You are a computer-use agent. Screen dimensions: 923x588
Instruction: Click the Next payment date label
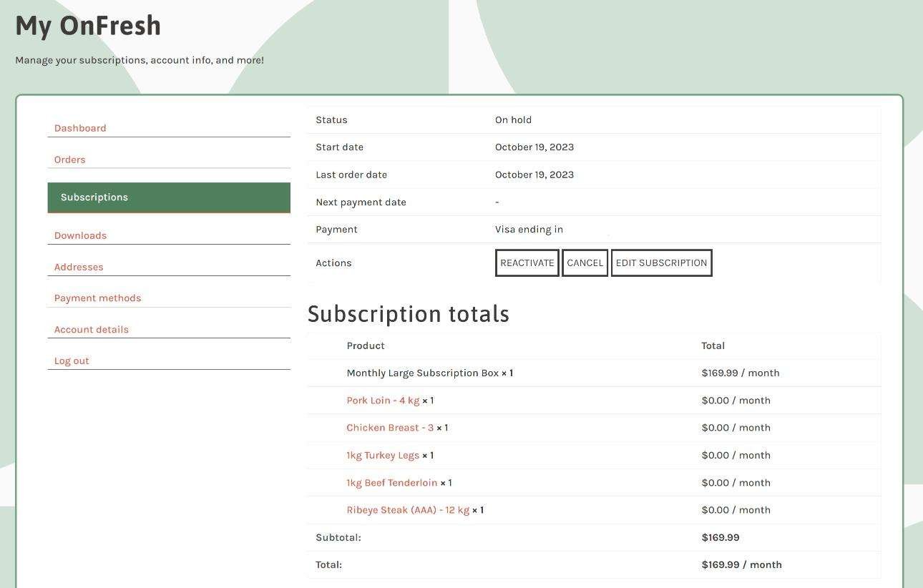[x=361, y=202]
